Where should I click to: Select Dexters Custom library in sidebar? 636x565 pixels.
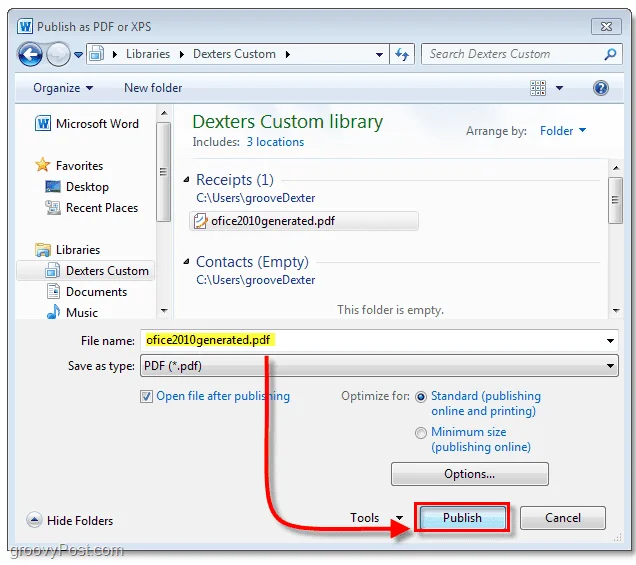[x=86, y=271]
